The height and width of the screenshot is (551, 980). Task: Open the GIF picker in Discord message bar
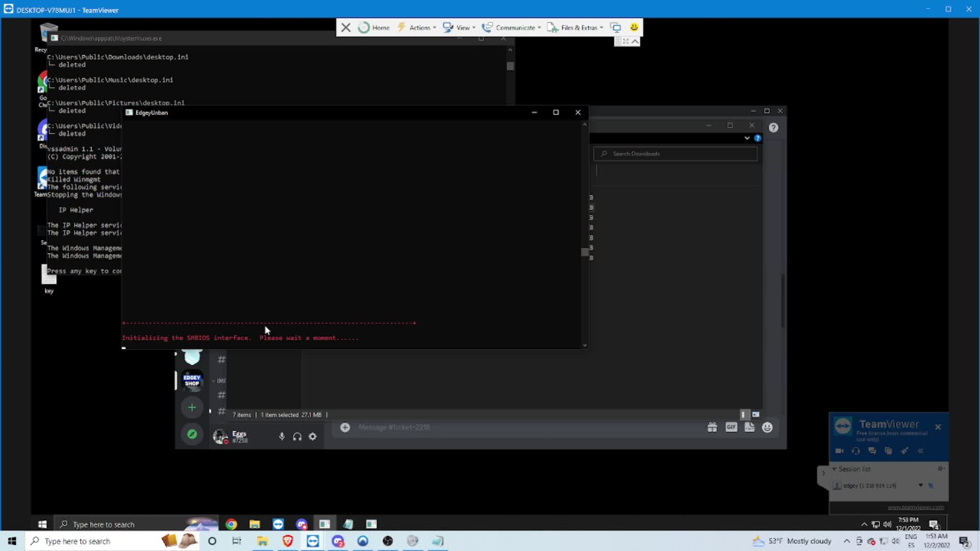pos(731,427)
